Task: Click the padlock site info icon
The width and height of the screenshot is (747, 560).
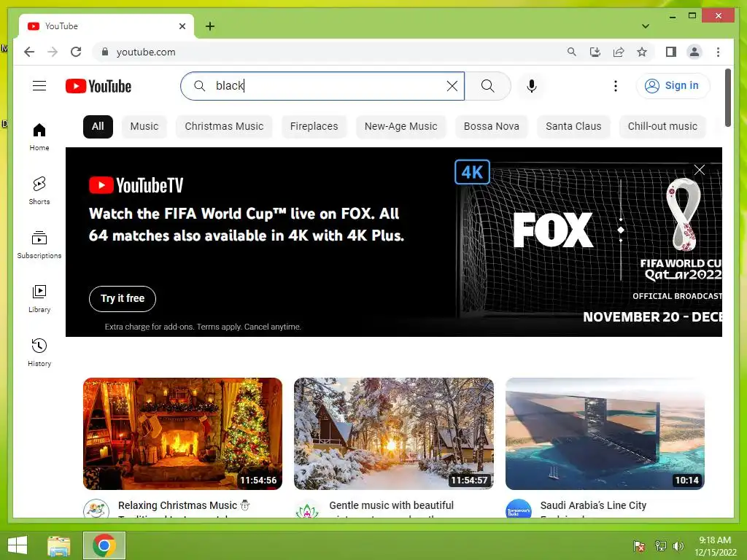Action: pyautogui.click(x=105, y=52)
